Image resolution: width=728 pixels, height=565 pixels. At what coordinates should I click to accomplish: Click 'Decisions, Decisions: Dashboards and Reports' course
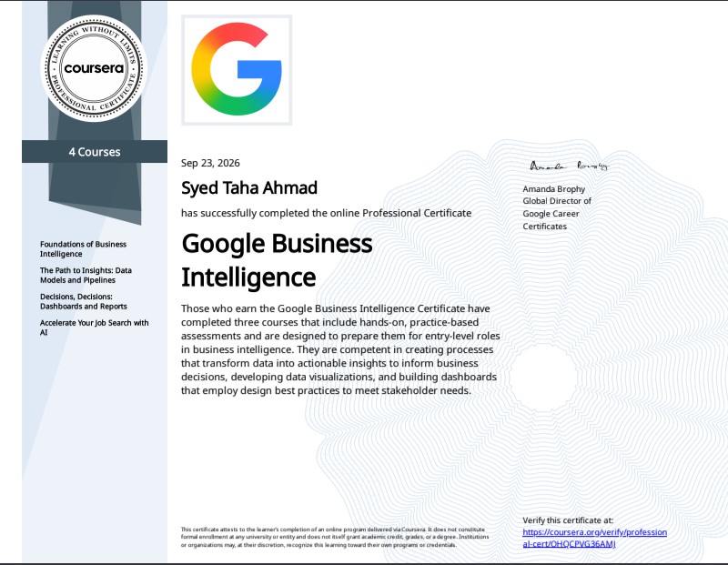pos(84,301)
